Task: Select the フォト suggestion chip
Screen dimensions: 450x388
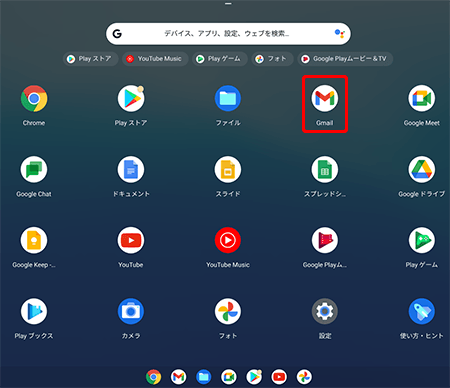Action: [x=272, y=59]
